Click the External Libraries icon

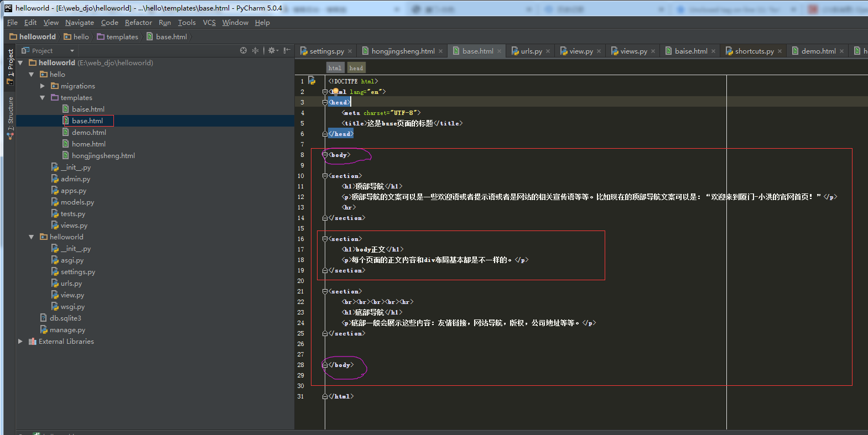[33, 342]
